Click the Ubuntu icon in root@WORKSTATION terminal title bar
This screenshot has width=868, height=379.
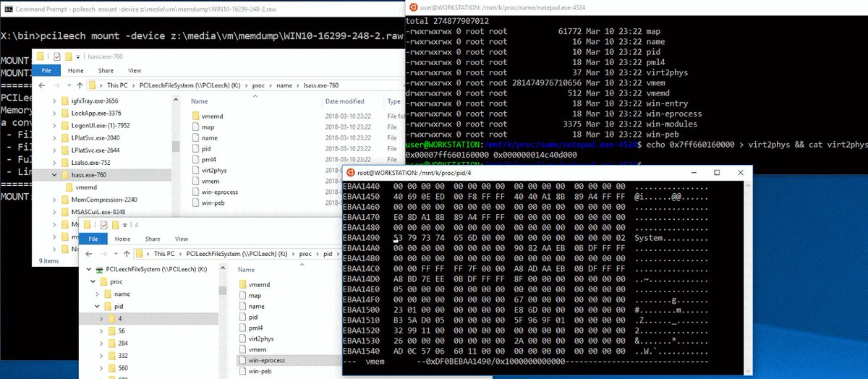pyautogui.click(x=351, y=172)
